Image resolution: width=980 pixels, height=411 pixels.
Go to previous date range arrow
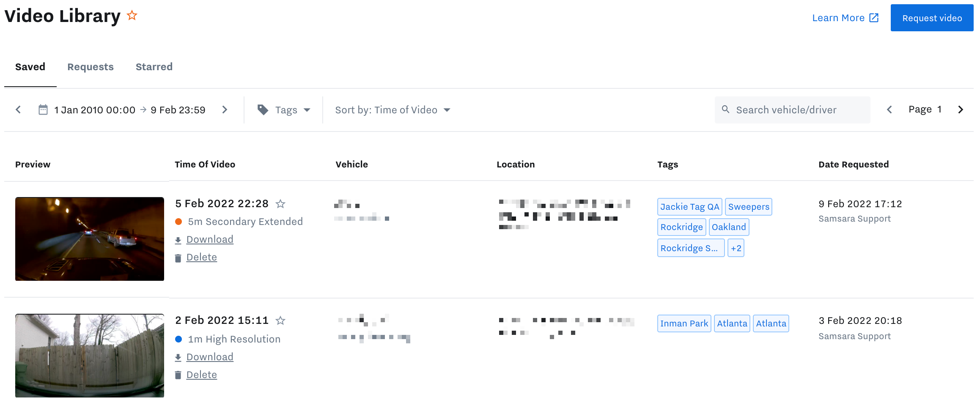[x=18, y=110]
